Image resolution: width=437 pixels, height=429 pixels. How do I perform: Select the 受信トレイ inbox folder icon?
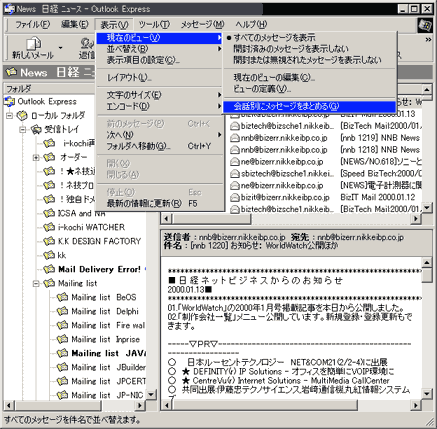[37, 130]
